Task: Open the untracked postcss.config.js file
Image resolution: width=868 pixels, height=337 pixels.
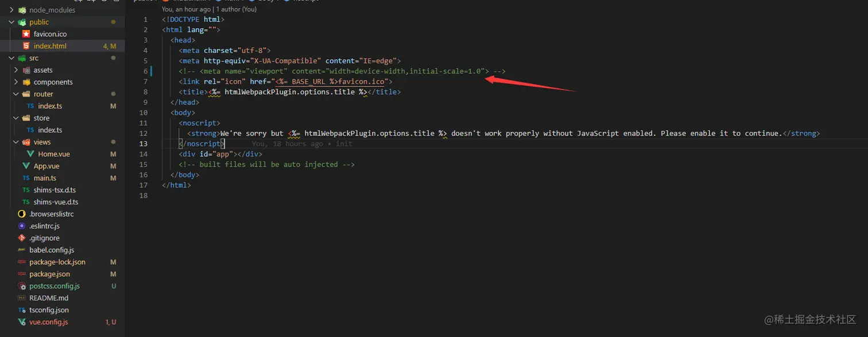Action: point(55,286)
